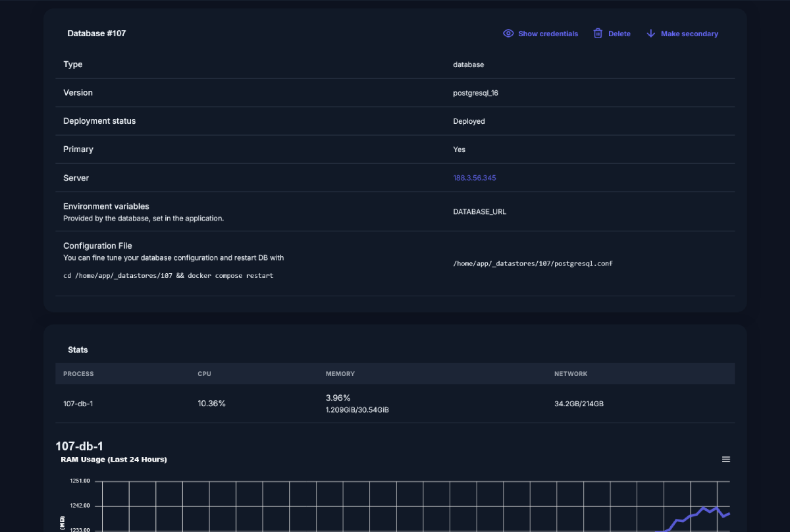This screenshot has height=532, width=790.
Task: Click the RAM Usage (Last 24 Hours) title
Action: tap(114, 460)
